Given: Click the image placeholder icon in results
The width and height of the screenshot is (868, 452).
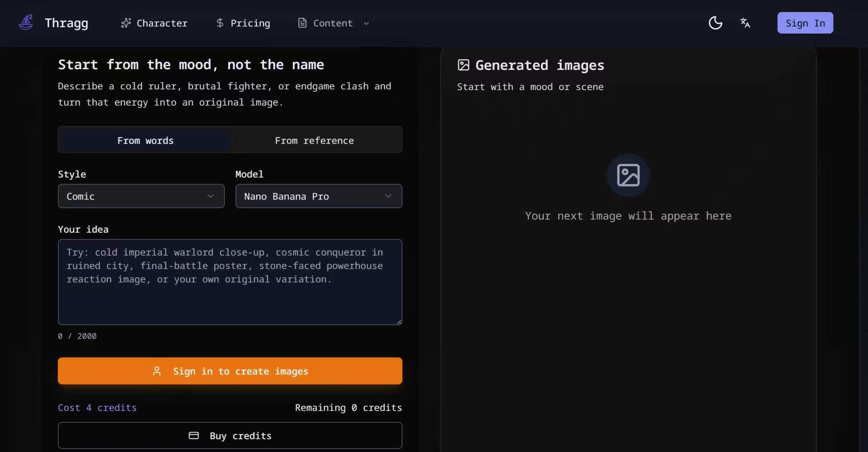Looking at the screenshot, I should pyautogui.click(x=628, y=175).
